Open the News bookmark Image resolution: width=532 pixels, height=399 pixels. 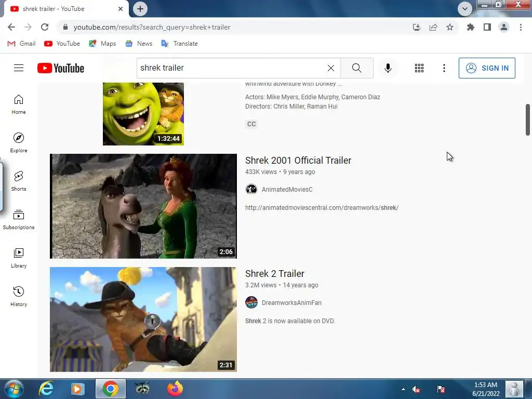(x=139, y=44)
